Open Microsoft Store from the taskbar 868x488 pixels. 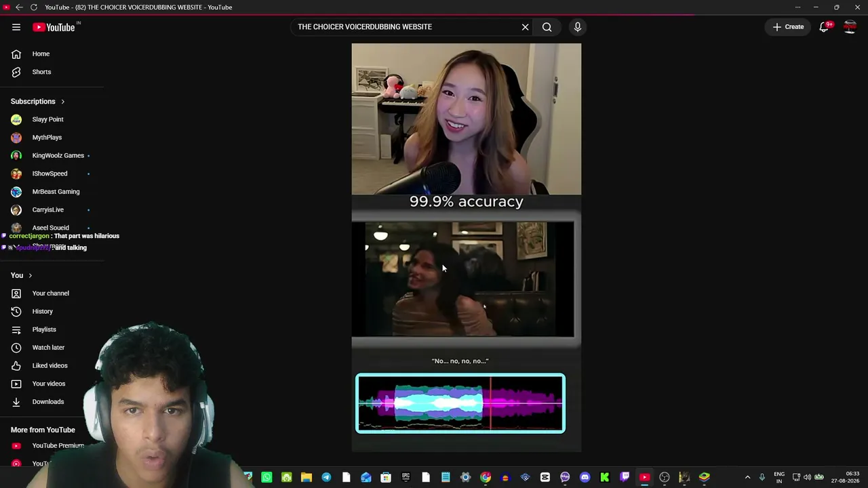pyautogui.click(x=386, y=477)
